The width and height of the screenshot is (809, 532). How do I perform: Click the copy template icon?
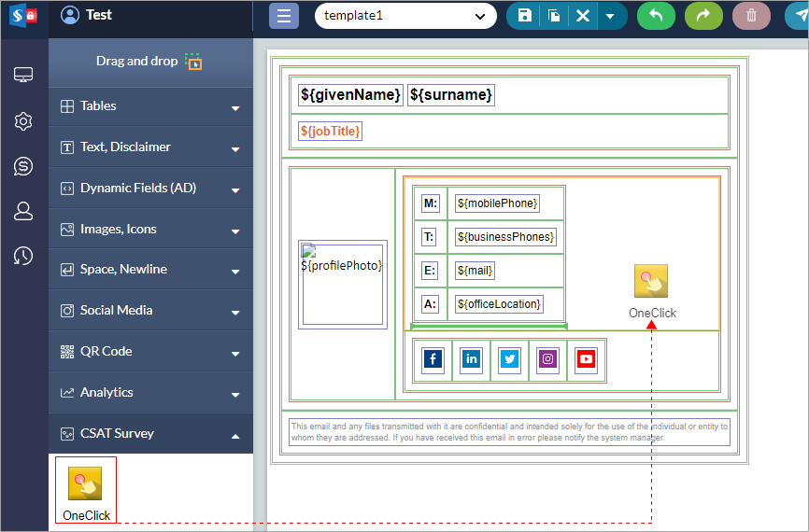pyautogui.click(x=554, y=16)
